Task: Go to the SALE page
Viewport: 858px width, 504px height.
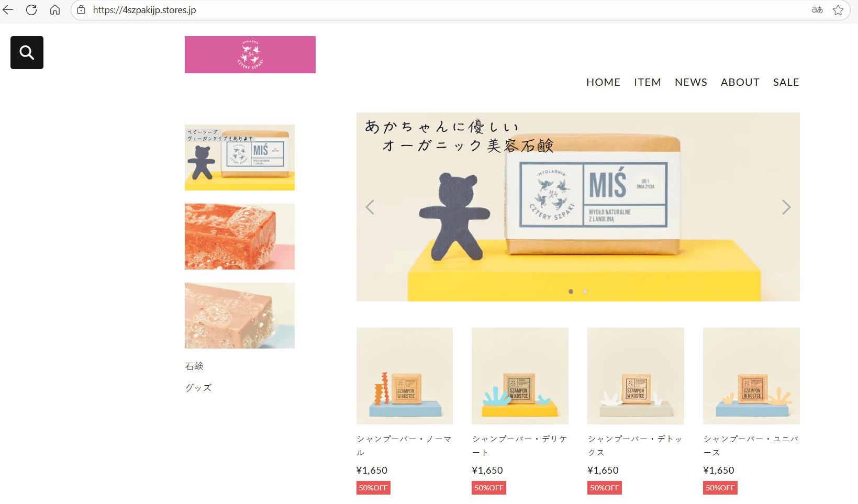Action: (786, 82)
